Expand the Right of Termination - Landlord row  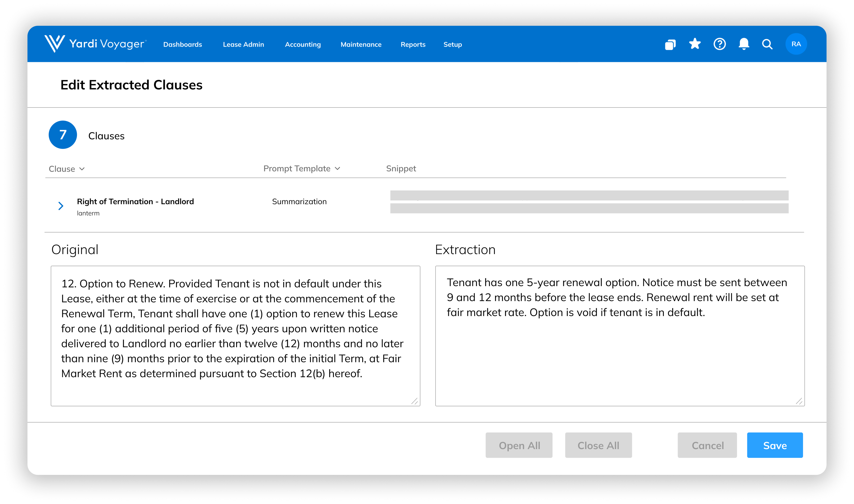coord(61,206)
